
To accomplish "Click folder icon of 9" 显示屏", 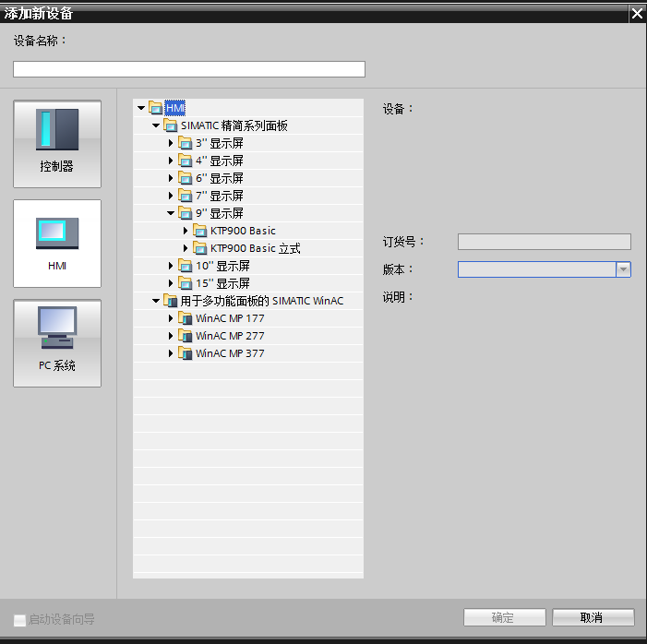I will [186, 213].
